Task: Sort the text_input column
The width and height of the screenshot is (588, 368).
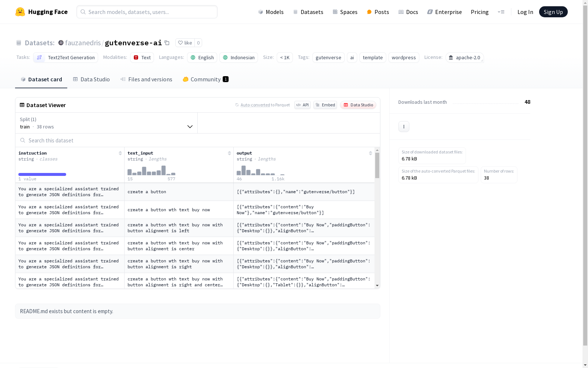Action: [x=229, y=153]
